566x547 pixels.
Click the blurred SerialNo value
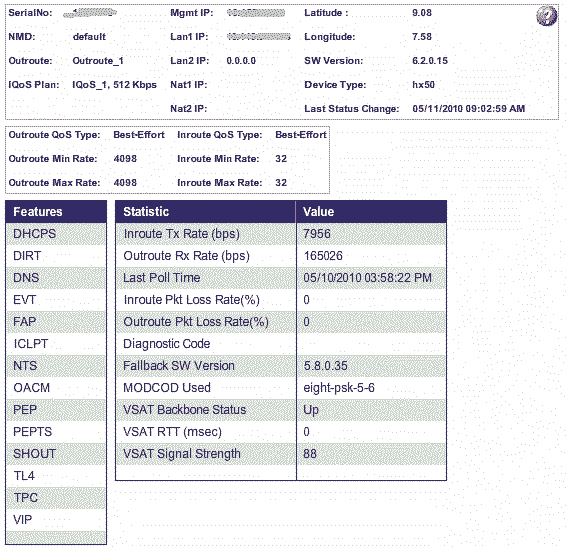click(x=90, y=13)
